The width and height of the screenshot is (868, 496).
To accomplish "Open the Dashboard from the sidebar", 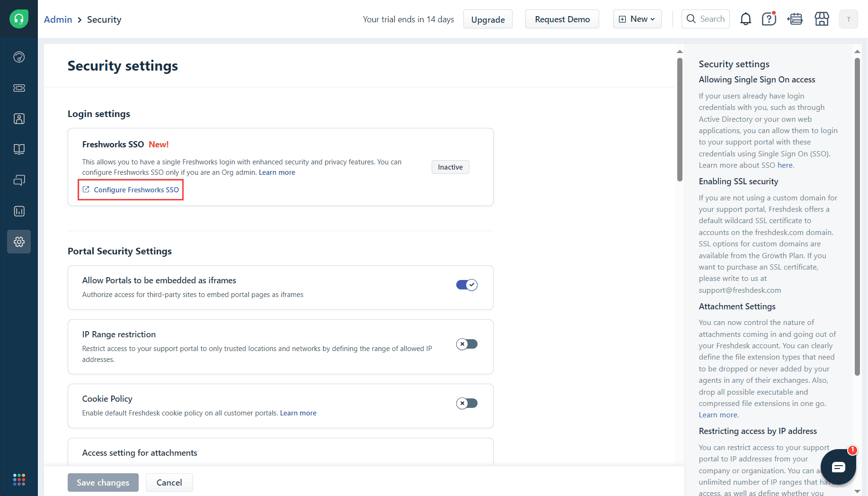I will 19,57.
